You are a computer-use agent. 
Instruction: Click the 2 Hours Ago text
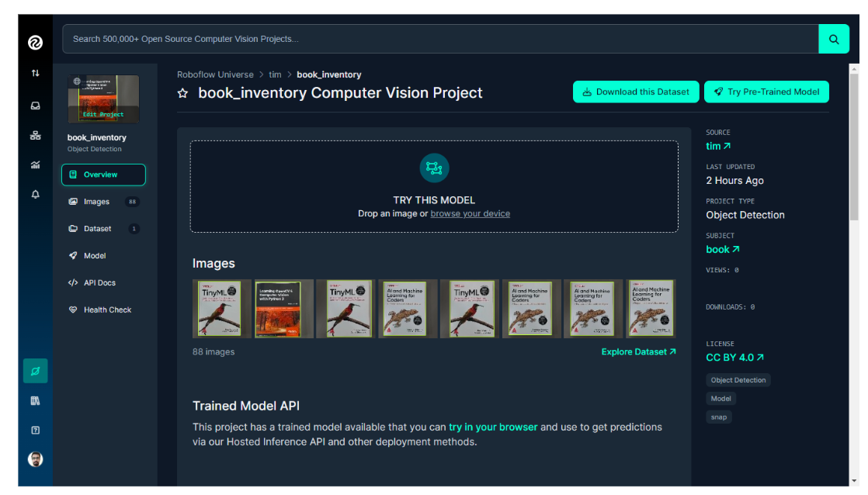pyautogui.click(x=734, y=180)
